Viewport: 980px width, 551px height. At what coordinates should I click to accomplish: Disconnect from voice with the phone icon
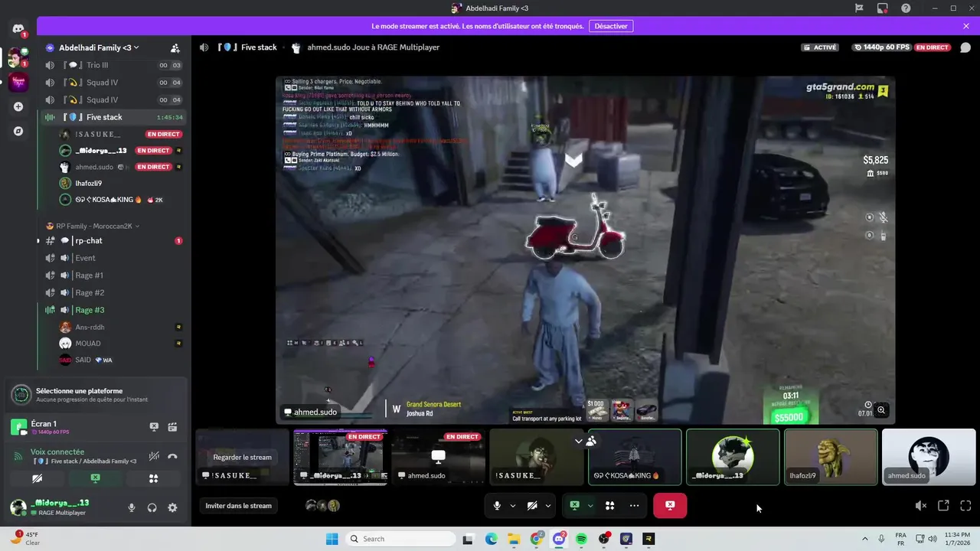[x=172, y=456]
